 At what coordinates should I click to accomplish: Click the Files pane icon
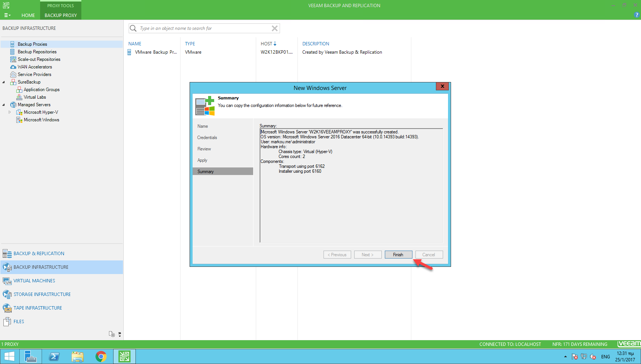pos(7,322)
